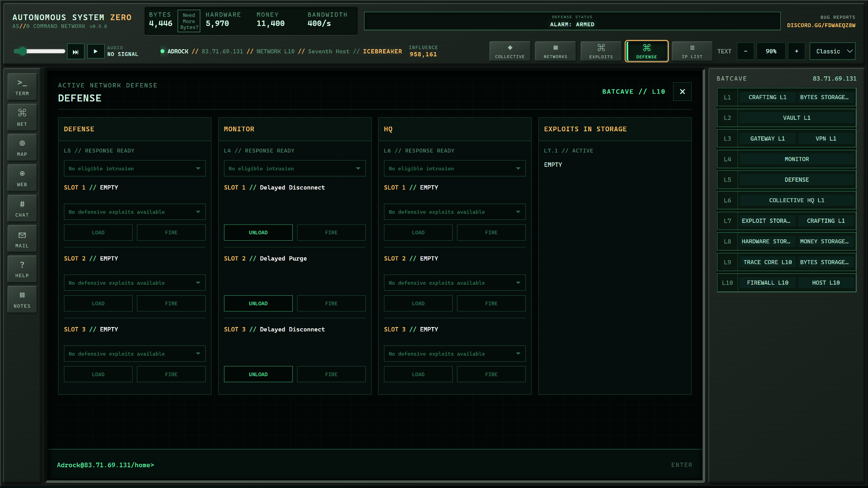Screen dimensions: 868x488
Task: Select MONITOR node on L4
Action: click(797, 159)
